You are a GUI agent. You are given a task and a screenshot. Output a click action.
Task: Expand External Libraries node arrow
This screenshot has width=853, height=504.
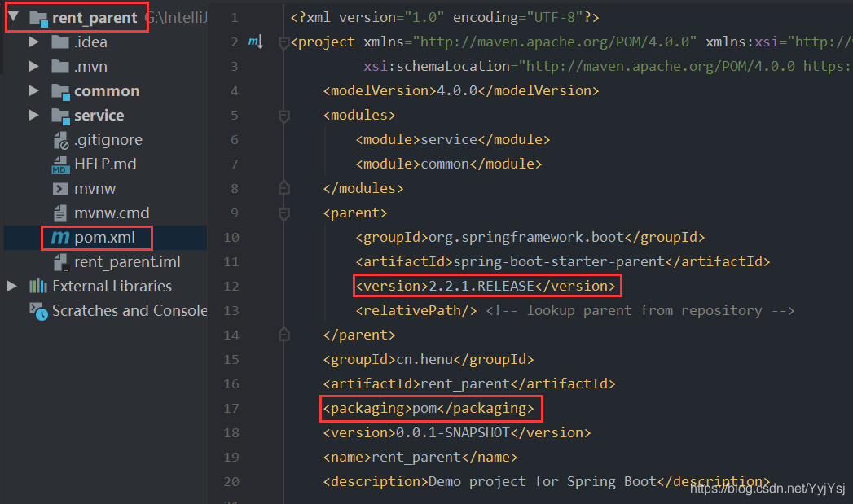click(12, 286)
